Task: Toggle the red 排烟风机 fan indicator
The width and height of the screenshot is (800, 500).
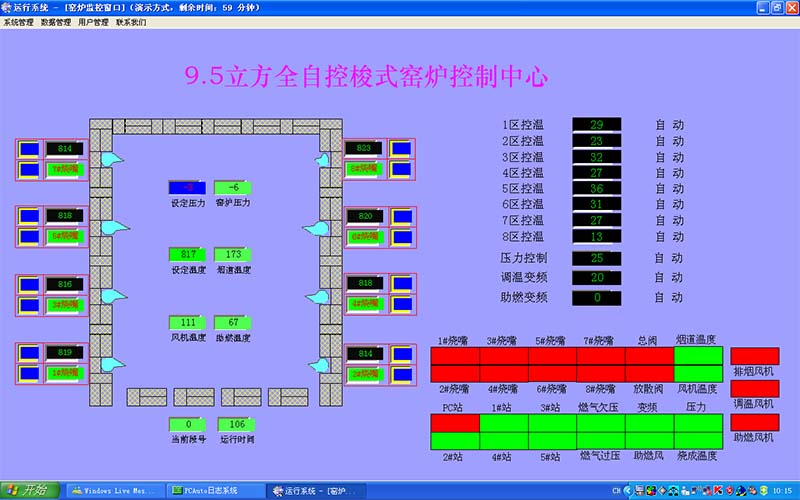Action: [754, 356]
